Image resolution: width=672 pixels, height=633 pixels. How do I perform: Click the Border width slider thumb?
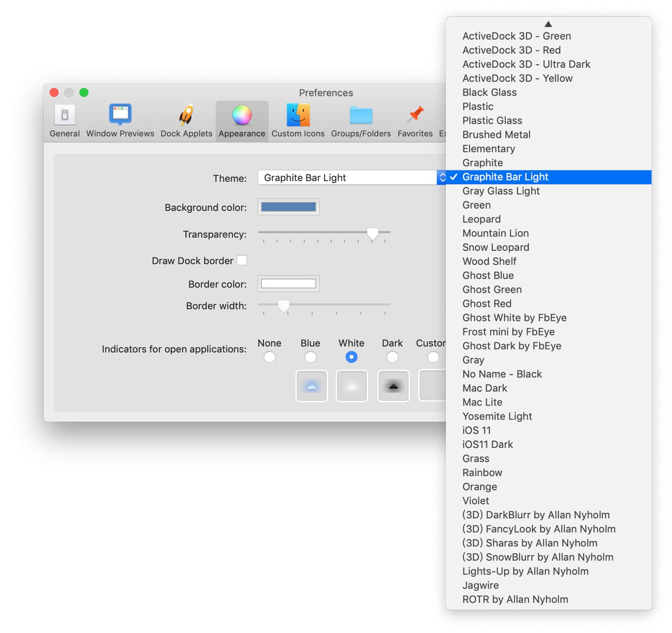click(284, 306)
